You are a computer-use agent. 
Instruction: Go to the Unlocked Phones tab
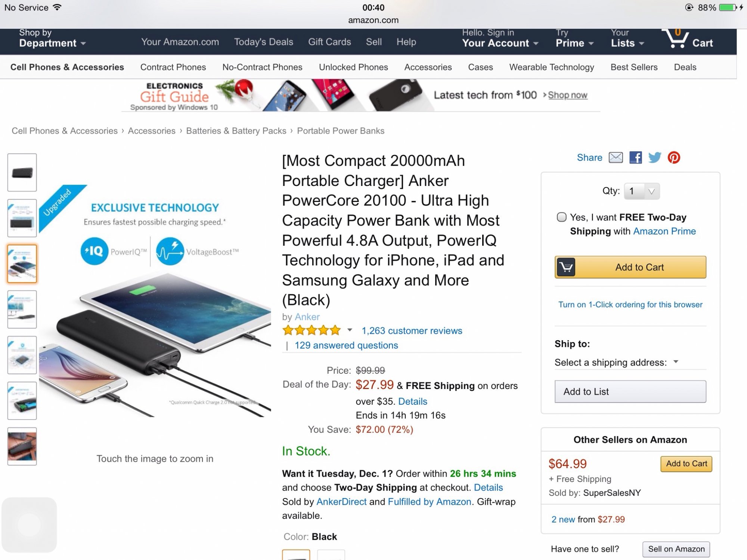click(x=353, y=67)
